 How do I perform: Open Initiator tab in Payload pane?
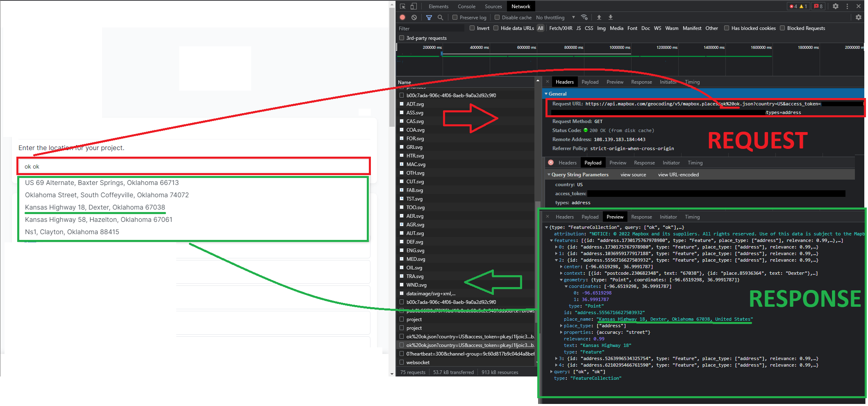click(x=671, y=162)
